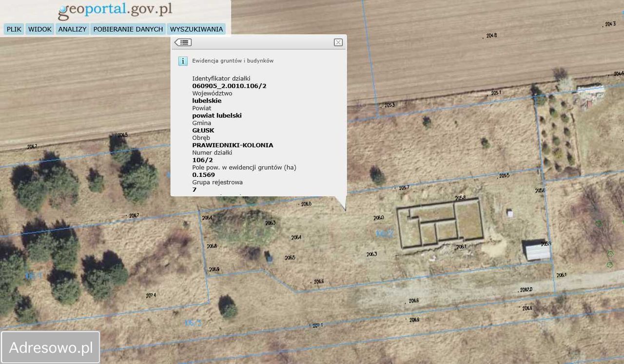624x364 pixels.
Task: Click the 'Ewidencja gruntów i budynków' heading
Action: coord(233,61)
